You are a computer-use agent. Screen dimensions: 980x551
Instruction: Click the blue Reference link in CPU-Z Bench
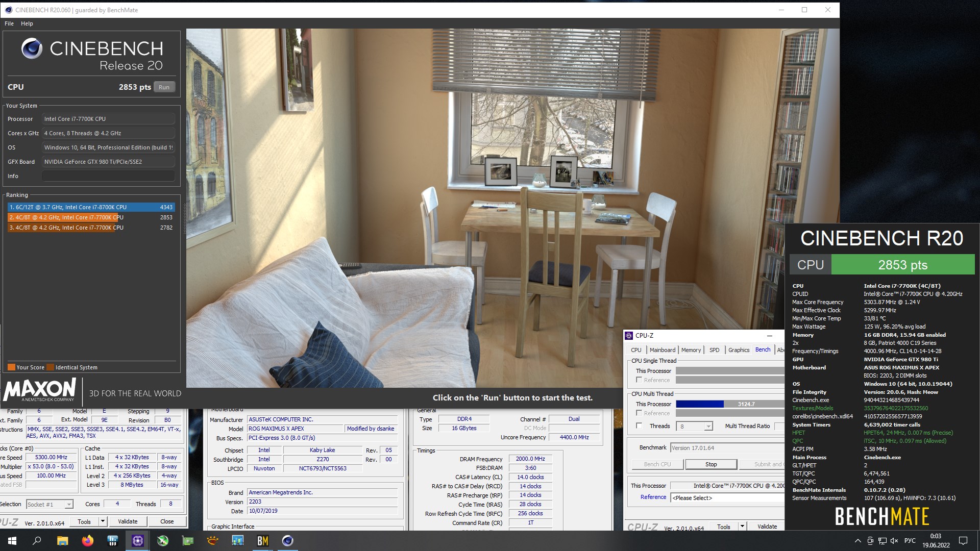pyautogui.click(x=653, y=497)
